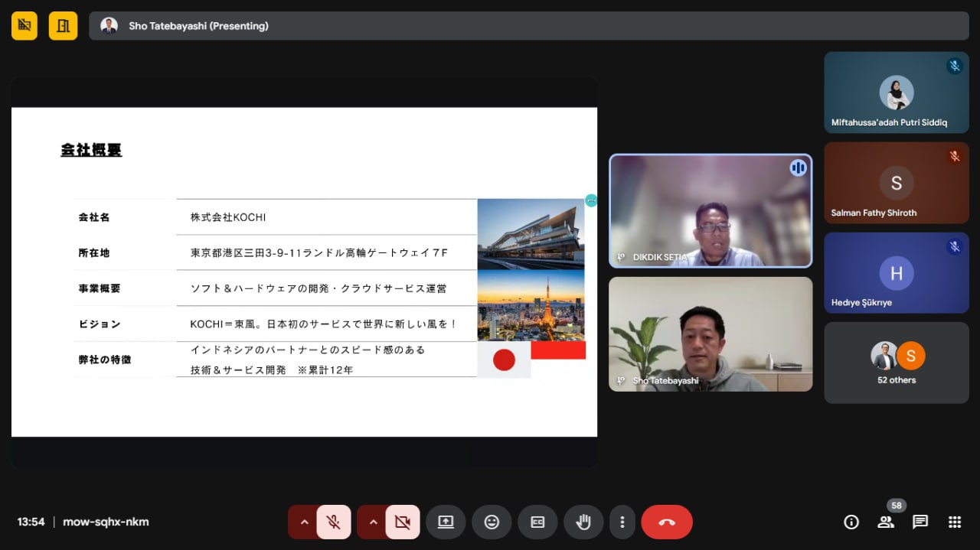The height and width of the screenshot is (550, 980).
Task: Turn on the camera
Action: 402,522
